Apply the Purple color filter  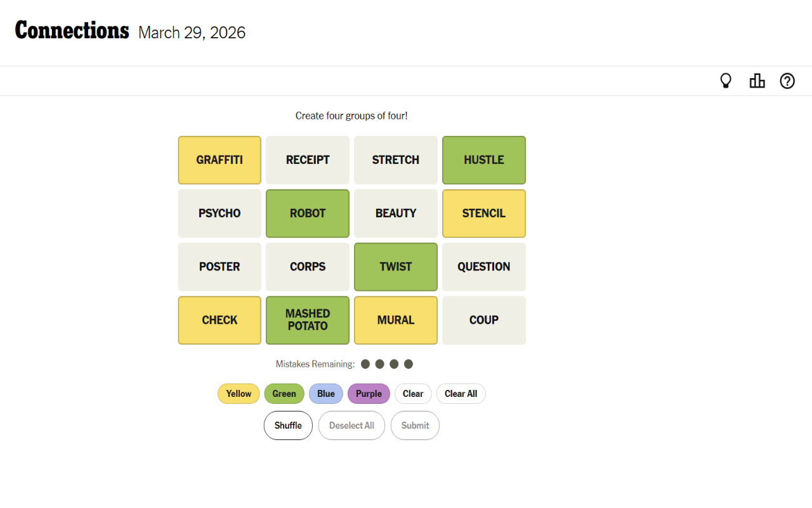point(369,394)
